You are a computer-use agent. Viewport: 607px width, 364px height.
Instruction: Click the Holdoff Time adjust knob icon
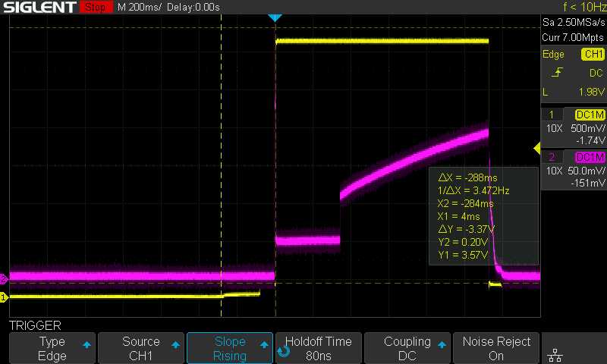pyautogui.click(x=284, y=351)
